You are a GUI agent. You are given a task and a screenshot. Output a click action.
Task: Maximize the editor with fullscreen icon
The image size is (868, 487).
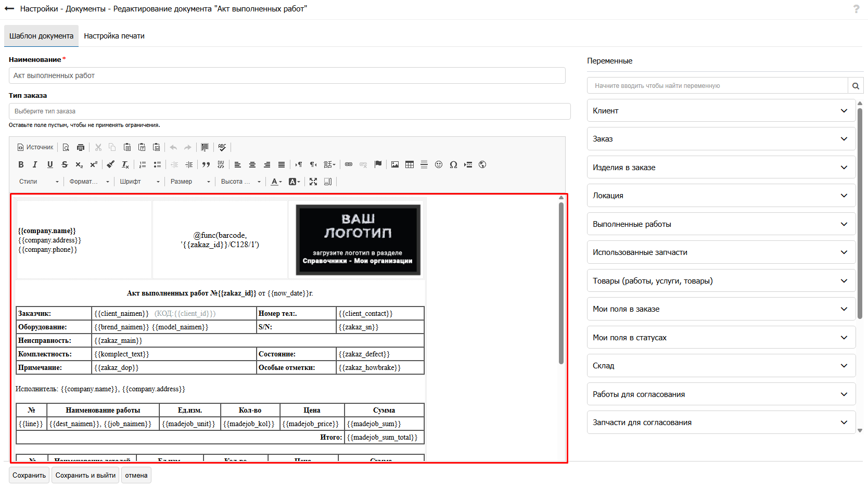[313, 182]
